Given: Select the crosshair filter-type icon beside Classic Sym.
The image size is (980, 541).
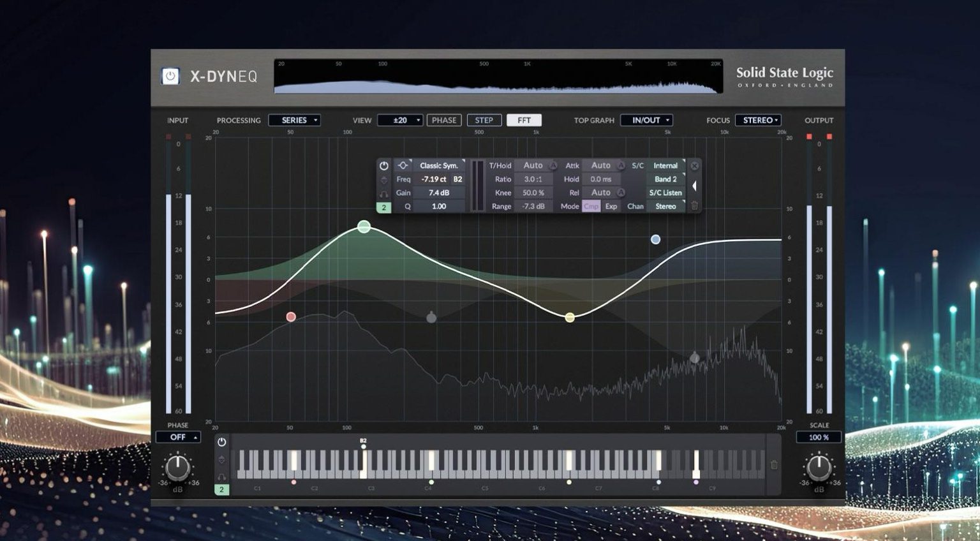Looking at the screenshot, I should click(x=403, y=165).
